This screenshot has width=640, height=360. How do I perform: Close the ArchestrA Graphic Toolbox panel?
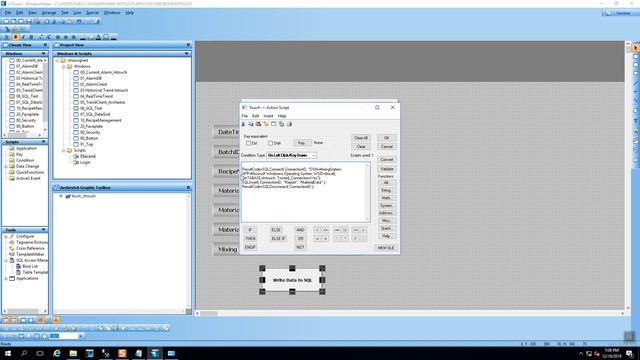[x=188, y=188]
